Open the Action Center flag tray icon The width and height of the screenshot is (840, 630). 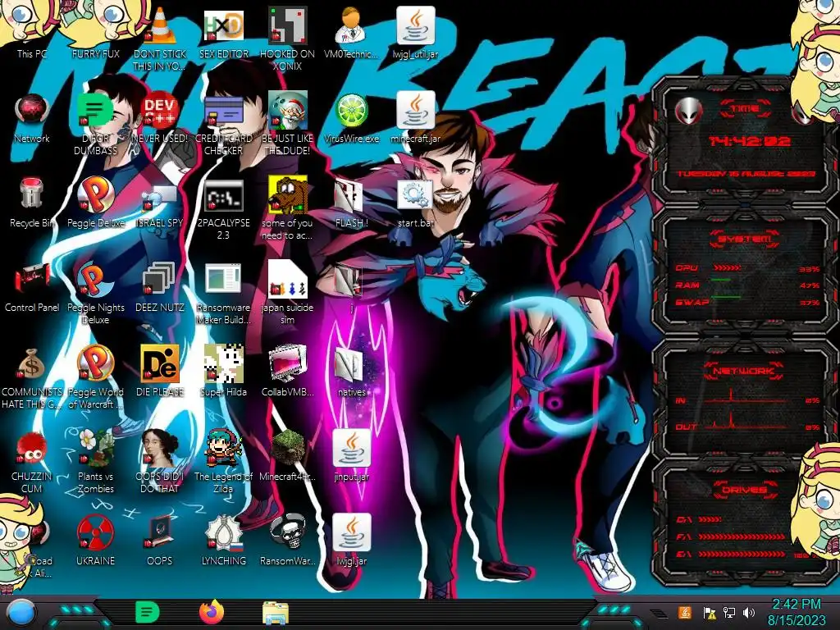coord(710,613)
